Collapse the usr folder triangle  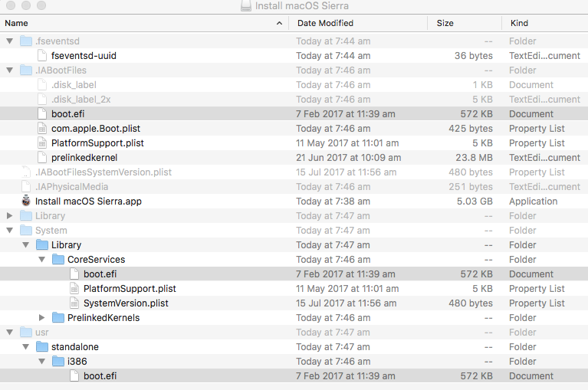(x=10, y=333)
